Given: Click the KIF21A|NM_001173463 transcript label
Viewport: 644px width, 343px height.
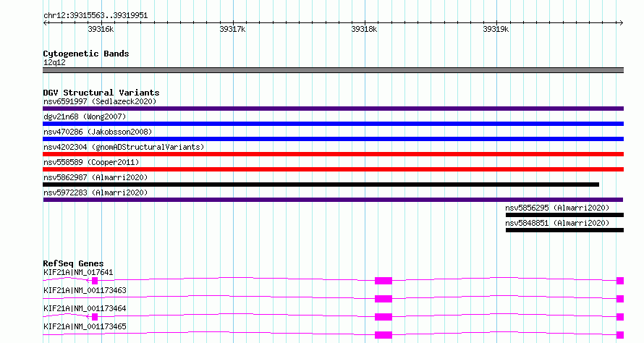Looking at the screenshot, I should click(85, 290).
